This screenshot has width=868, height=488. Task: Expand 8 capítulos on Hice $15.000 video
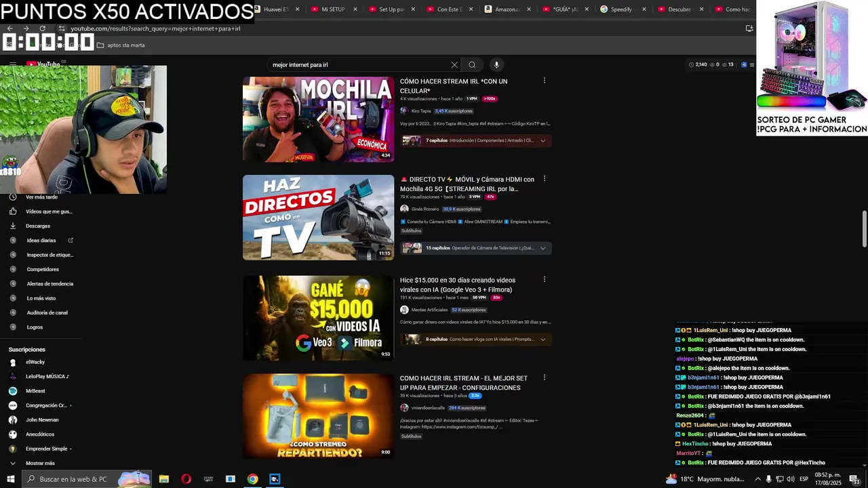[477, 339]
